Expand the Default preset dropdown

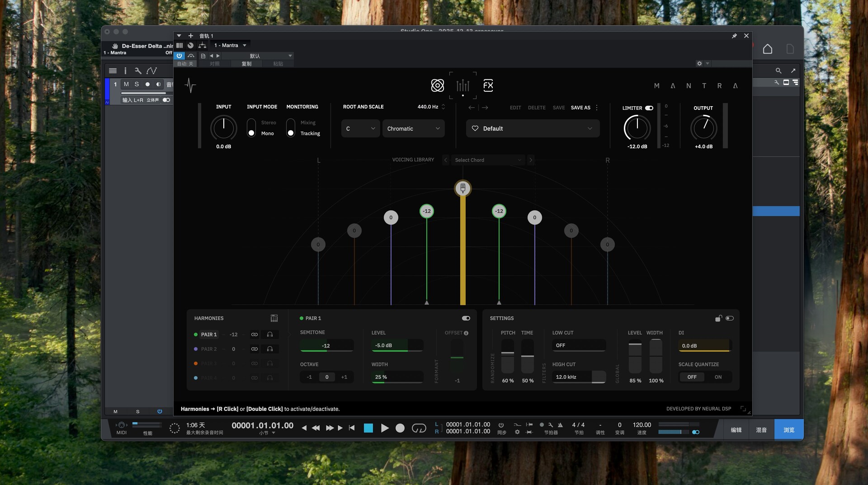[533, 129]
